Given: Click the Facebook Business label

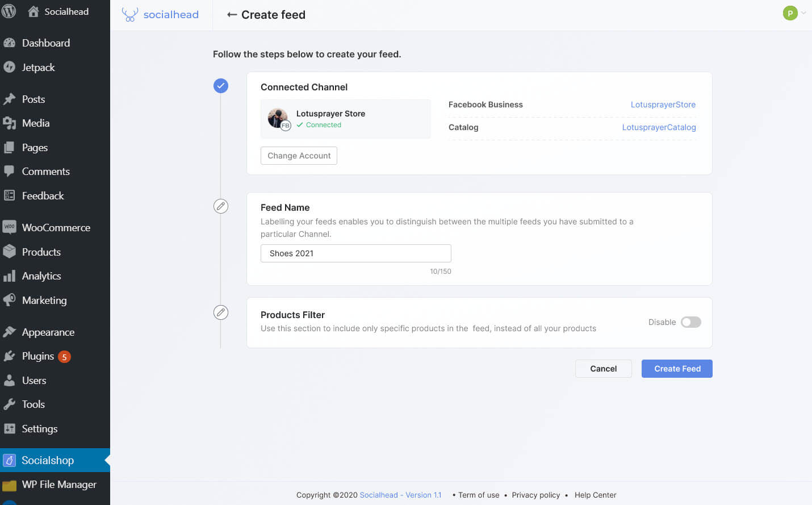Looking at the screenshot, I should pyautogui.click(x=485, y=105).
